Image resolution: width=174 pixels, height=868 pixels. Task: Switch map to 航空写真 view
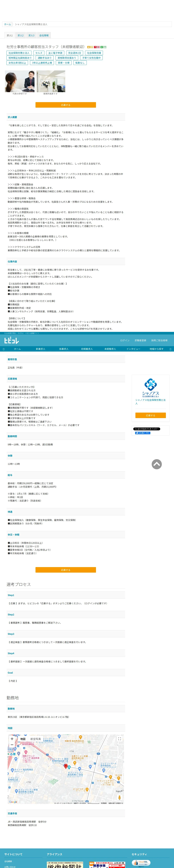36,739
